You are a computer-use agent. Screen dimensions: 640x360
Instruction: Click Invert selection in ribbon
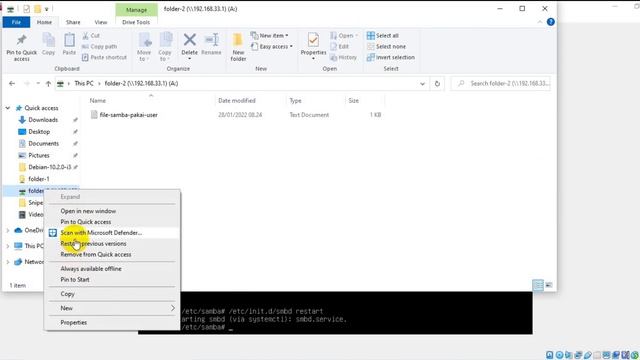[391, 58]
